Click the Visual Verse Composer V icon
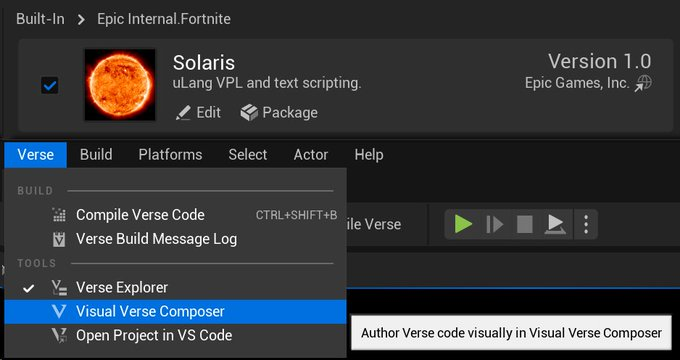 pyautogui.click(x=59, y=311)
